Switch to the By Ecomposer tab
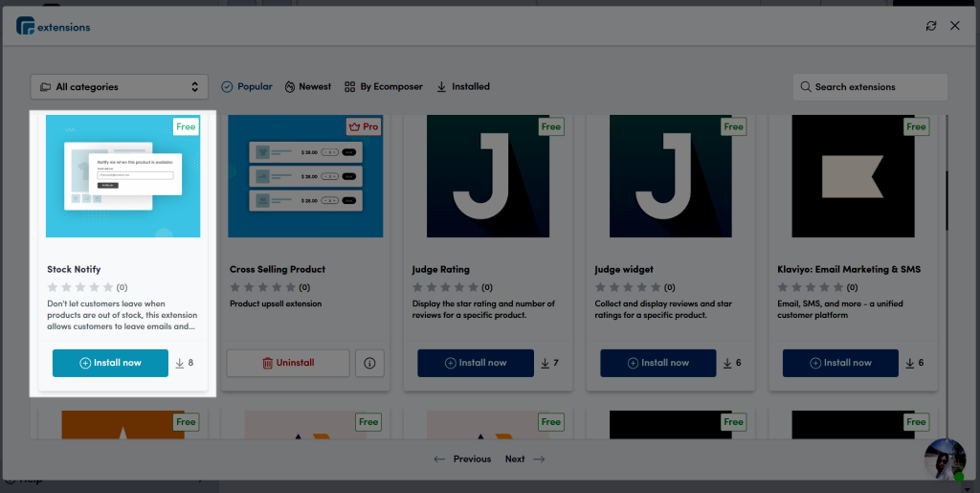The width and height of the screenshot is (980, 493). (x=384, y=87)
